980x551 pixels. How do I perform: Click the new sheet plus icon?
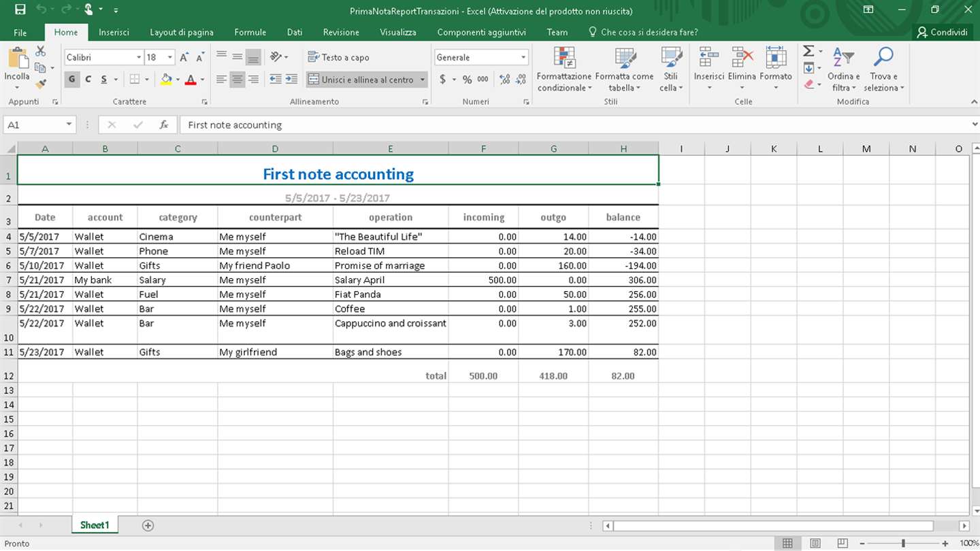click(148, 525)
